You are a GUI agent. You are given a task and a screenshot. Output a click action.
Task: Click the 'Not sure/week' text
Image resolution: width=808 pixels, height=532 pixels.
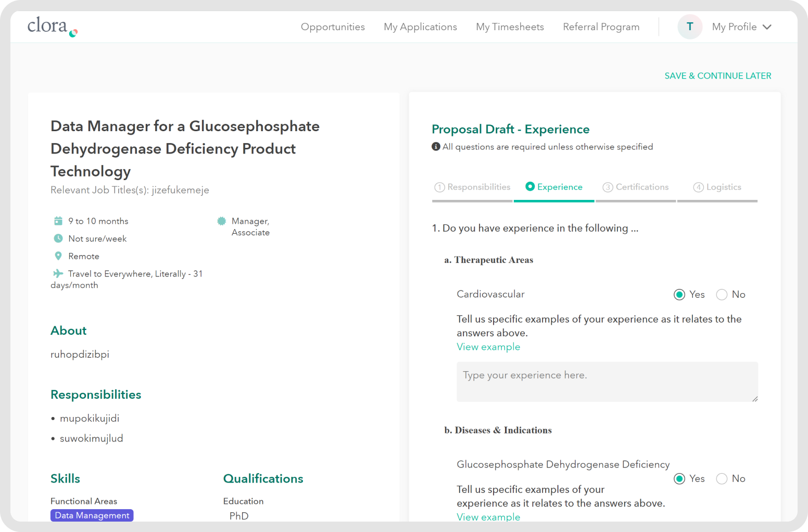click(x=97, y=239)
